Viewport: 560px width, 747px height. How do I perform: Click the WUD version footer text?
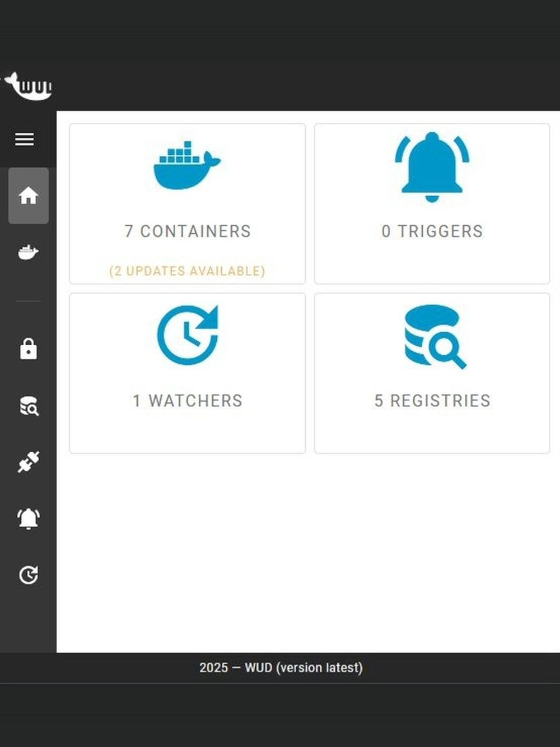pyautogui.click(x=281, y=667)
